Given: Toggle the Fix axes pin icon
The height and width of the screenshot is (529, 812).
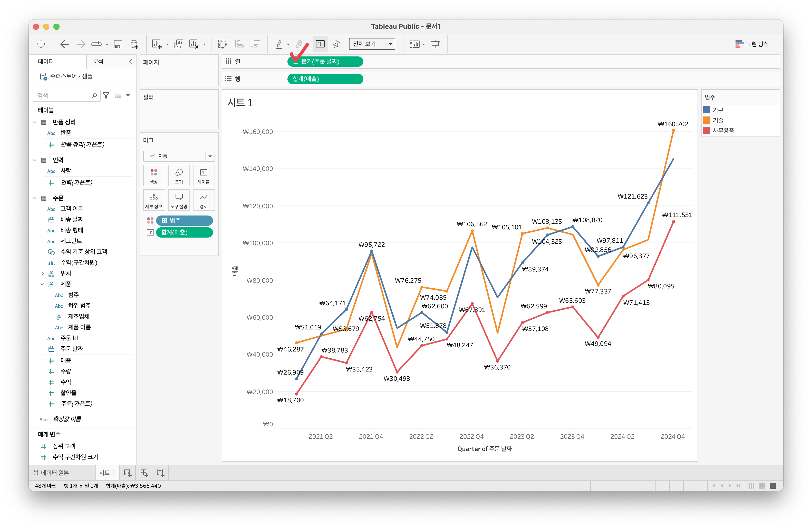Looking at the screenshot, I should coord(336,44).
